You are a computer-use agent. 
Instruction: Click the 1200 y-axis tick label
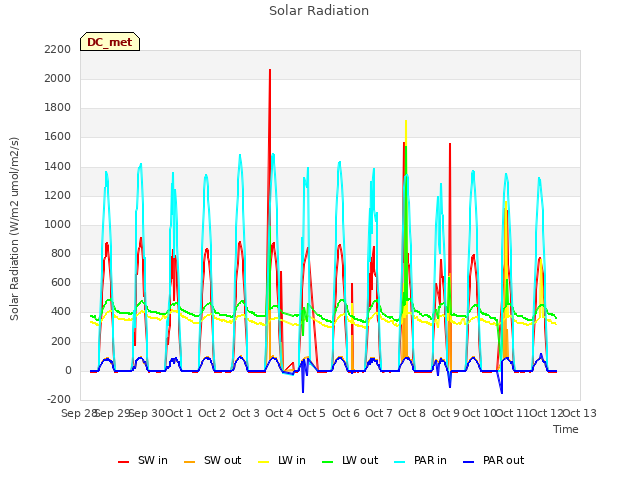[58, 196]
